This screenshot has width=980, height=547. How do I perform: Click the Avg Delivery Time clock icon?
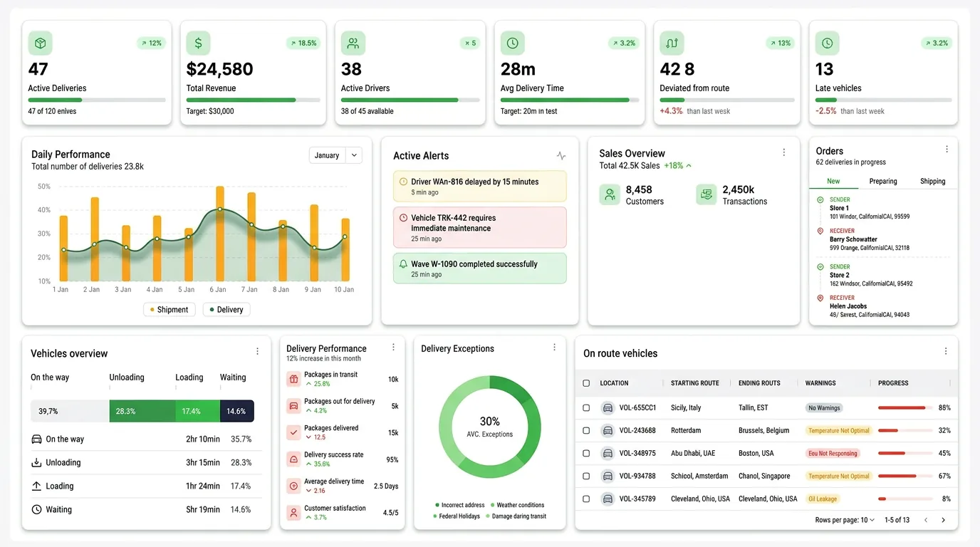pos(513,43)
